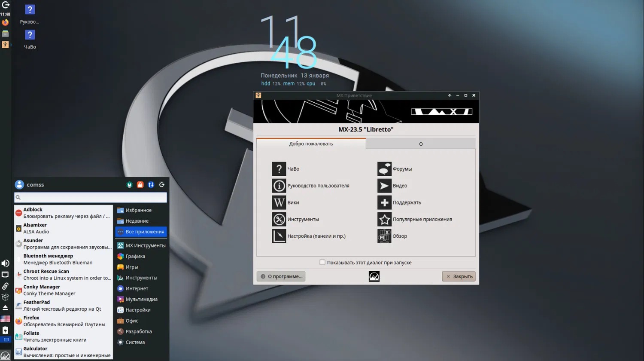
Task: Open Руководство пользователя in the welcome dialog
Action: [279, 186]
